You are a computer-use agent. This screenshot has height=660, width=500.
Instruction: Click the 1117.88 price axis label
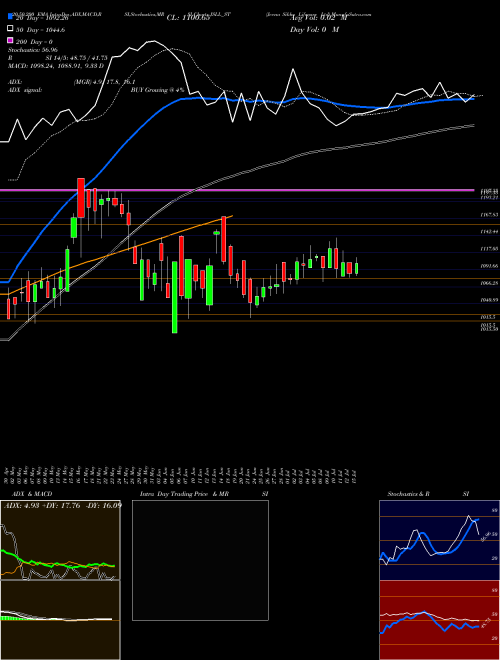489,249
